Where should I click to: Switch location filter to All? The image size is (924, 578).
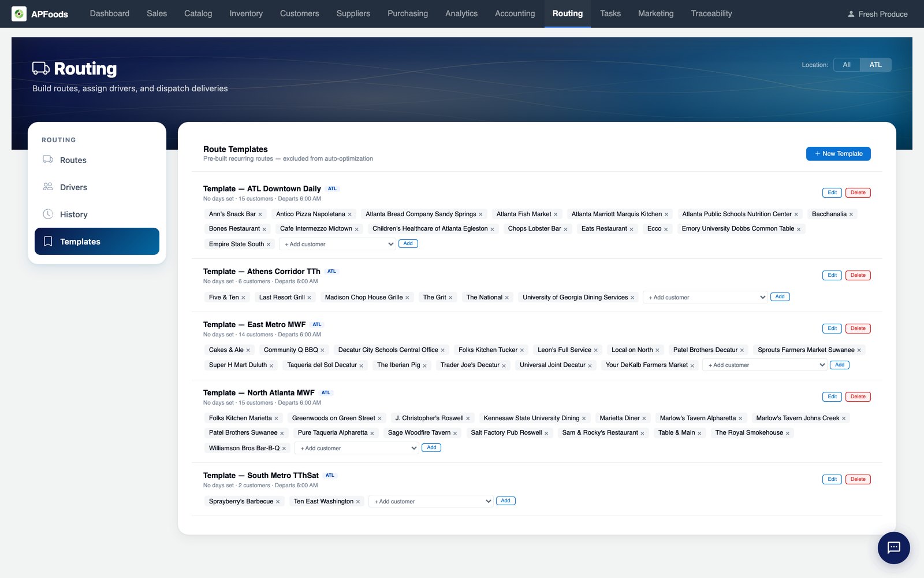[x=847, y=65]
